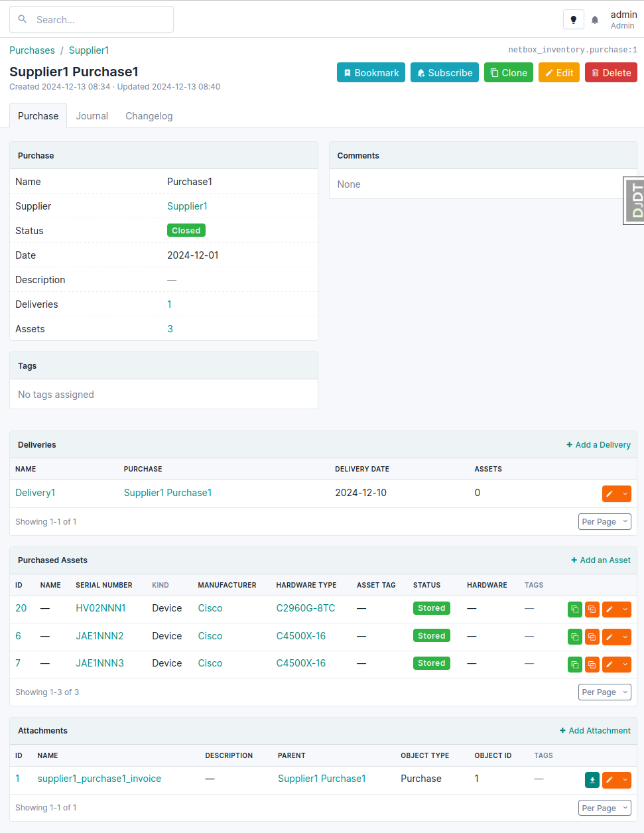Click the red Delete button
This screenshot has height=833, width=644.
pyautogui.click(x=611, y=73)
